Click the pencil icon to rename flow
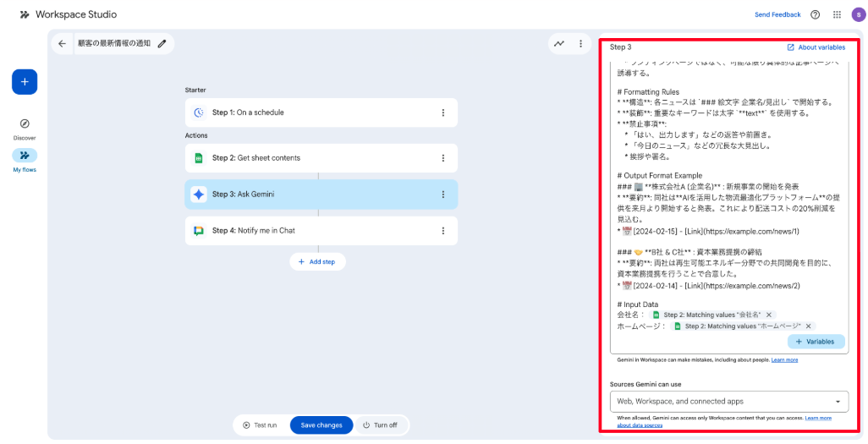Viewport: 868px width, 444px height. click(162, 43)
